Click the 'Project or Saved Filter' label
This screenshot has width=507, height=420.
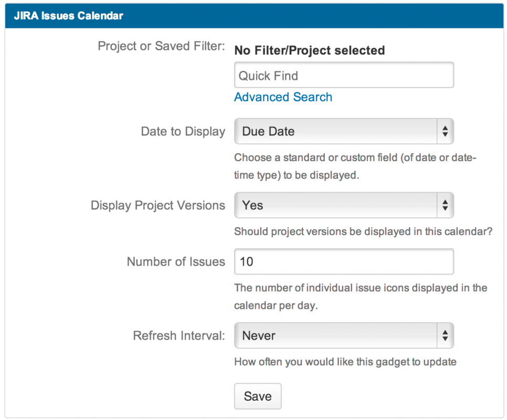coord(161,46)
